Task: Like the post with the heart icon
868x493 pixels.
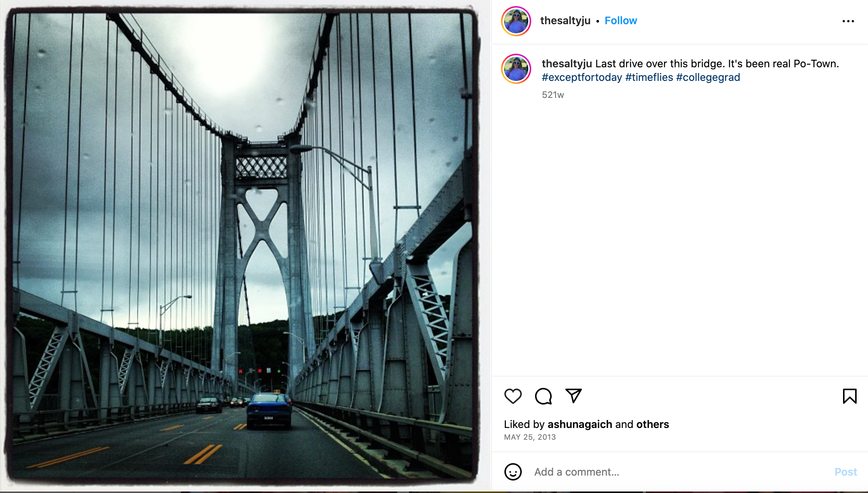Action: [513, 396]
